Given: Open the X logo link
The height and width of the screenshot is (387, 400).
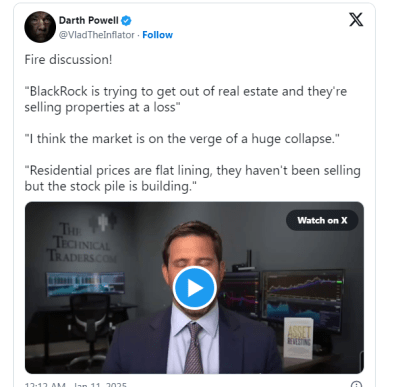Looking at the screenshot, I should pyautogui.click(x=356, y=20).
